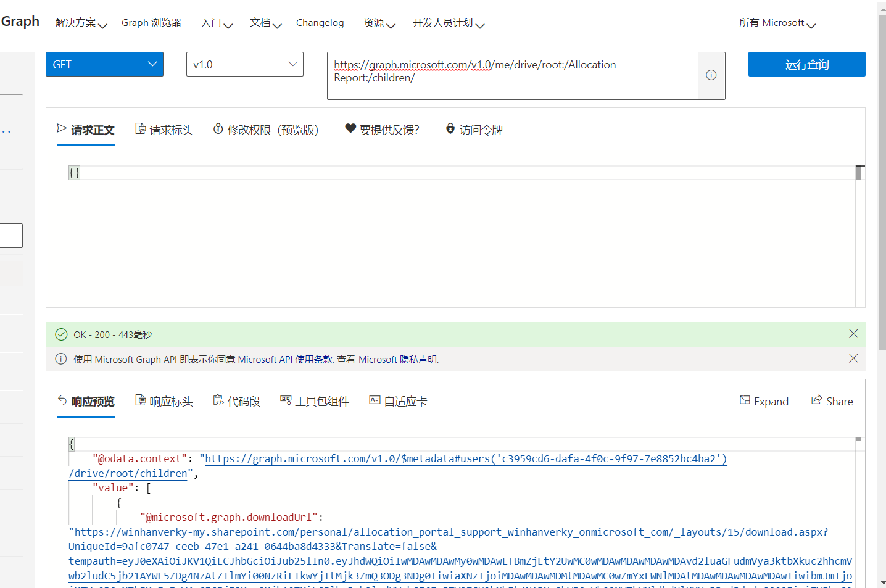Viewport: 886px width, 588px height.
Task: Click the Graph brand title
Action: [20, 21]
